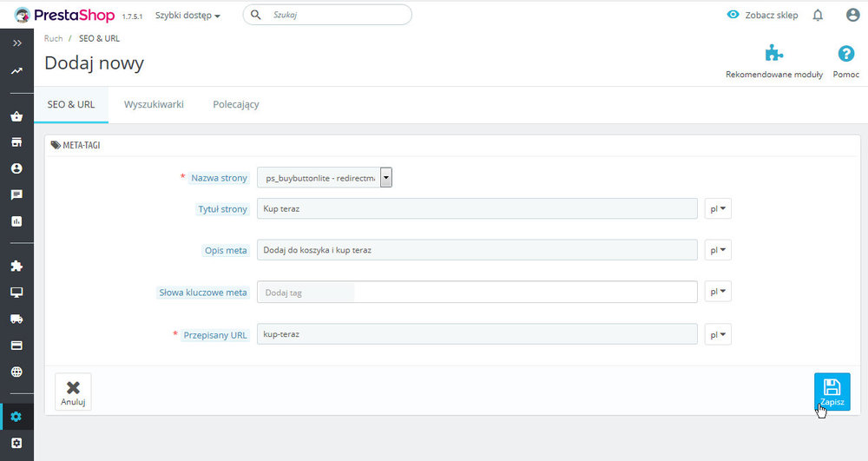This screenshot has width=868, height=461.
Task: Click the Zobacz sklep eye icon
Action: [x=733, y=15]
